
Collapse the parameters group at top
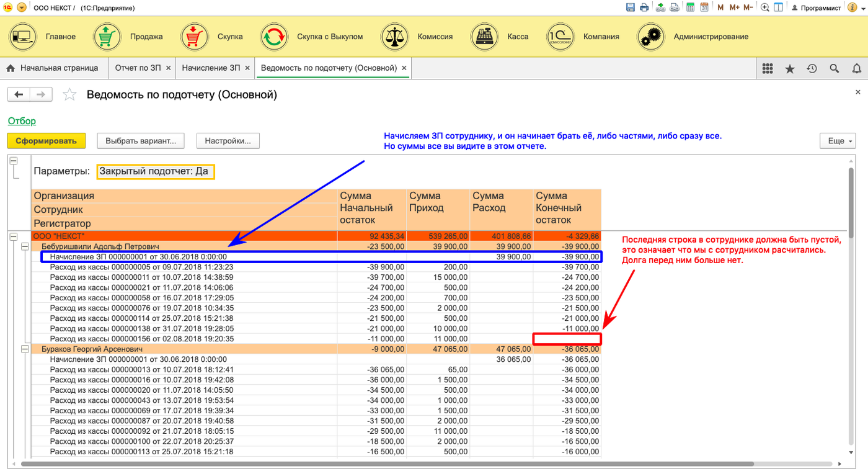point(13,161)
